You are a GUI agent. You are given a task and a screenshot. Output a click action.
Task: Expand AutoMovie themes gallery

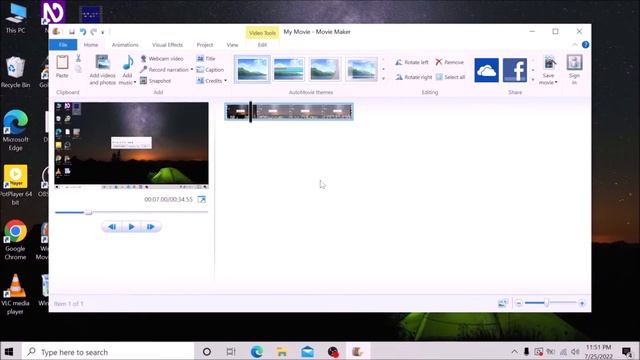tap(383, 79)
